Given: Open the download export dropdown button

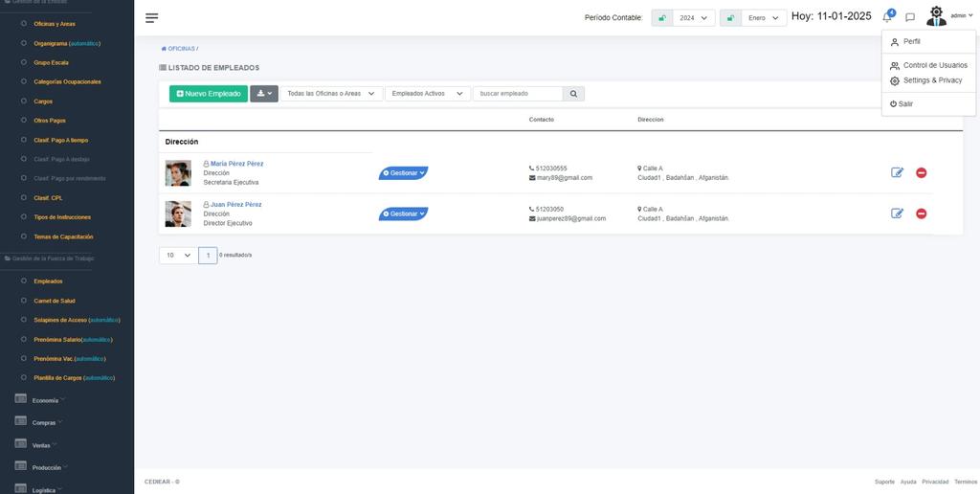Looking at the screenshot, I should point(264,94).
